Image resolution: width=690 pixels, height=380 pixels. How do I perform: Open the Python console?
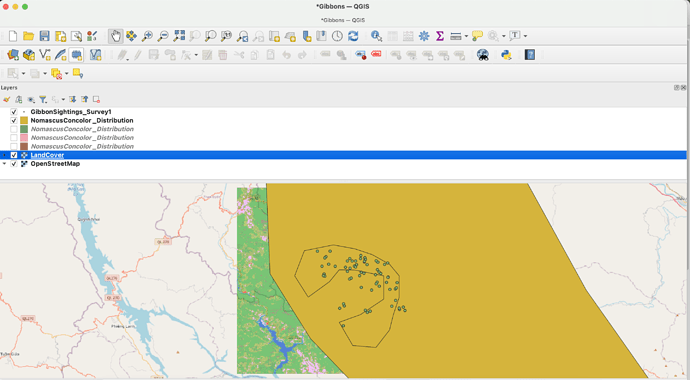pos(506,55)
